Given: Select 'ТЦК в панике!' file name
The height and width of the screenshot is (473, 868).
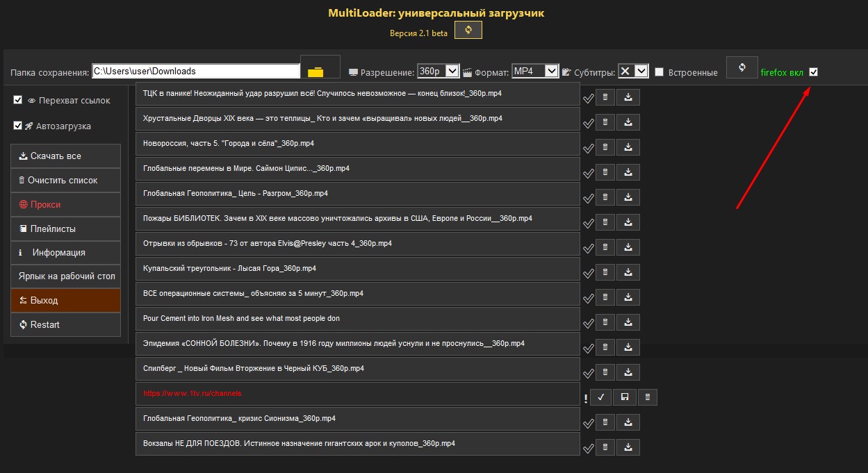Looking at the screenshot, I should point(322,93).
